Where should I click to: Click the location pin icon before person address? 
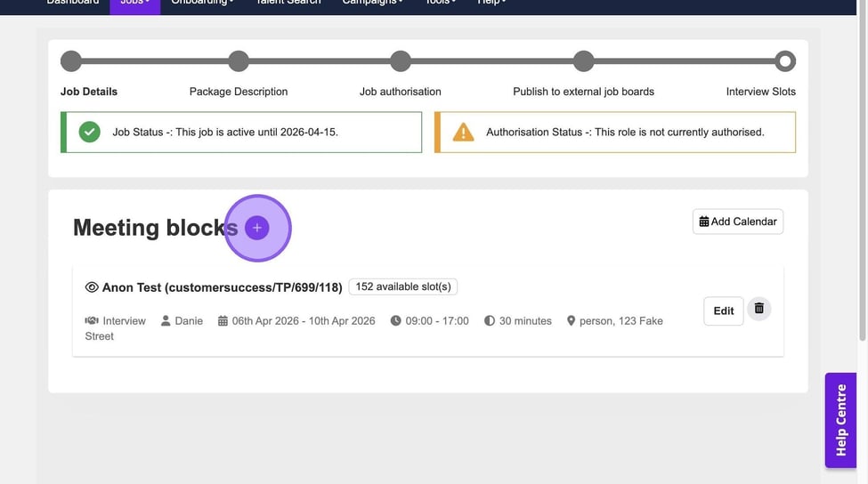[x=571, y=320]
